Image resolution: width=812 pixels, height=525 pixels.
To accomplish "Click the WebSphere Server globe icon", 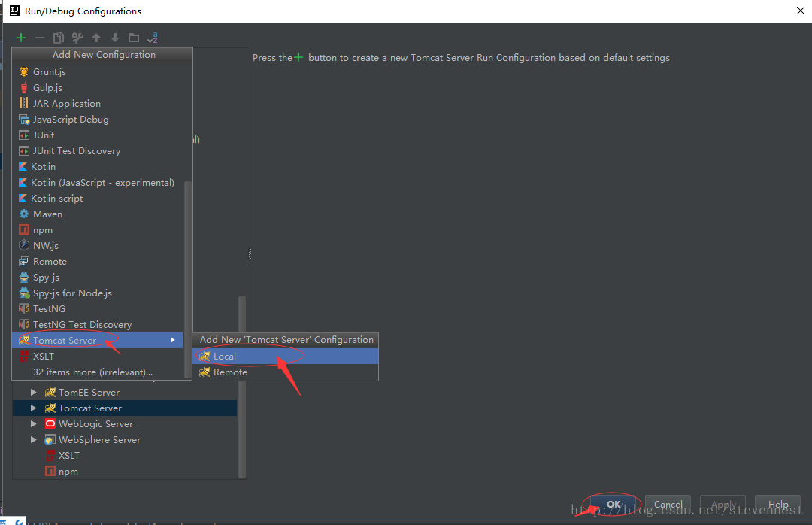I will [x=50, y=440].
